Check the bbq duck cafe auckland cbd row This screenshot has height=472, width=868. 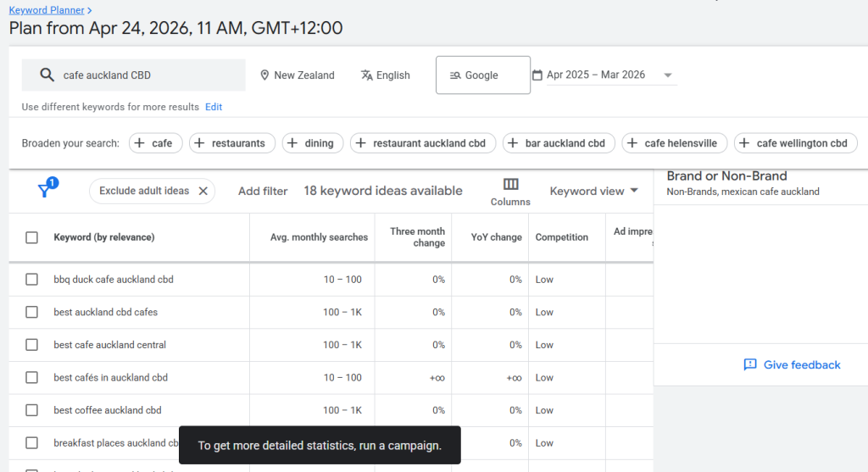coord(31,280)
